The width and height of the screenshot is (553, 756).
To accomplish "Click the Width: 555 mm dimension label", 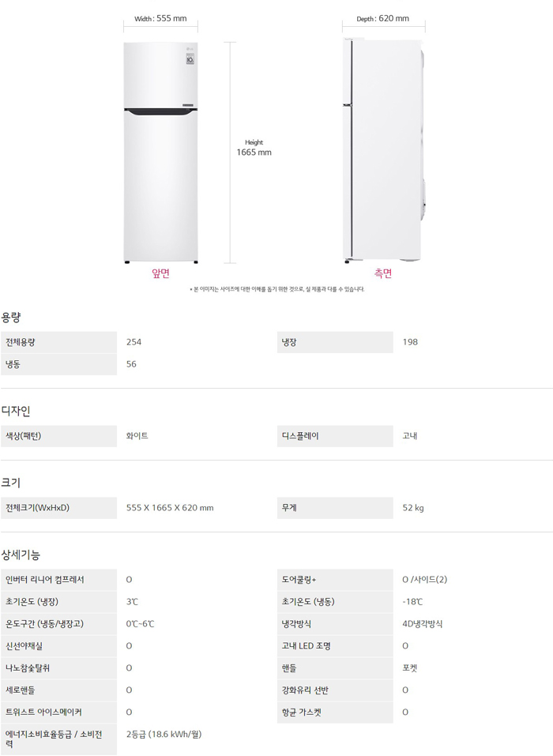I will [160, 19].
